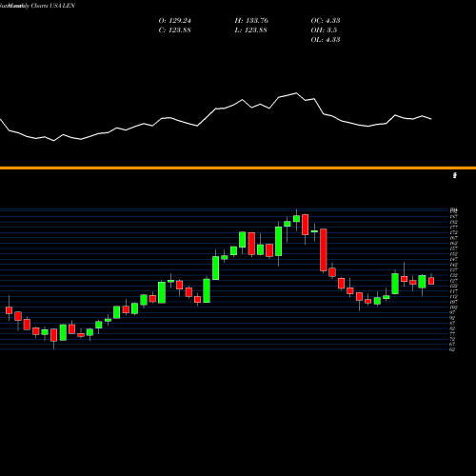
Task: Click the 'OL: 4.33' reading
Action: [x=326, y=40]
